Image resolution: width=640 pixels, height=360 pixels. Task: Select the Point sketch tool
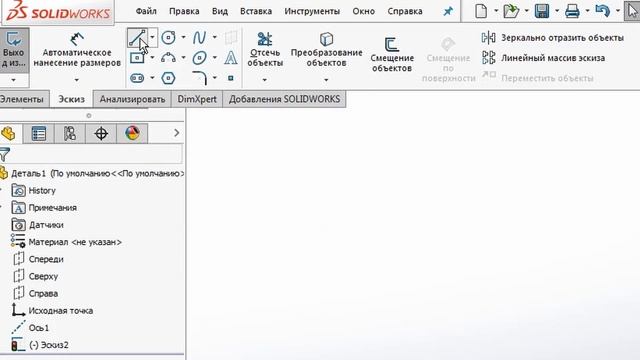point(231,78)
